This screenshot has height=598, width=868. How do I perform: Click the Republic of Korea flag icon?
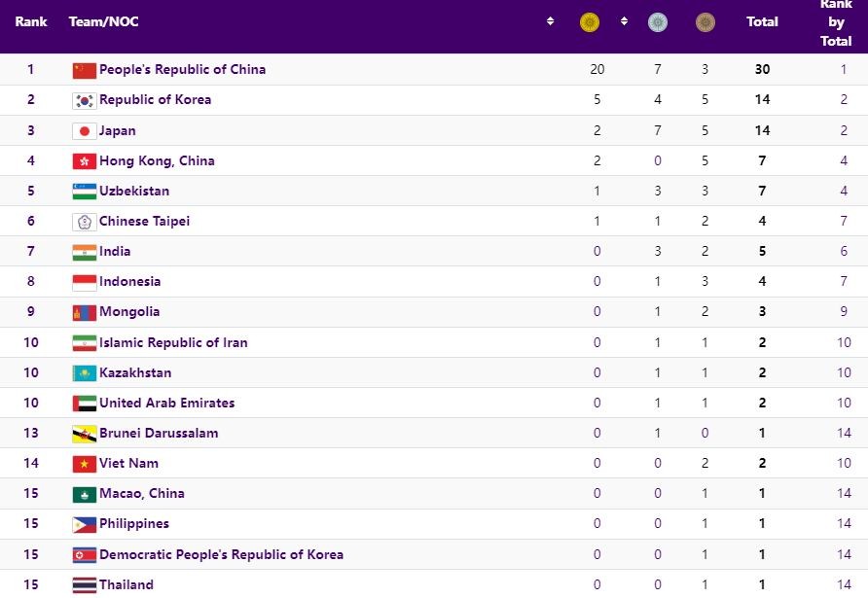83,99
